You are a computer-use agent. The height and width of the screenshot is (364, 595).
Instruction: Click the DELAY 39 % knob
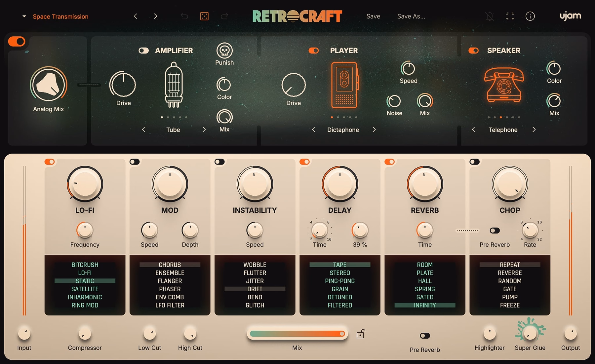360,230
